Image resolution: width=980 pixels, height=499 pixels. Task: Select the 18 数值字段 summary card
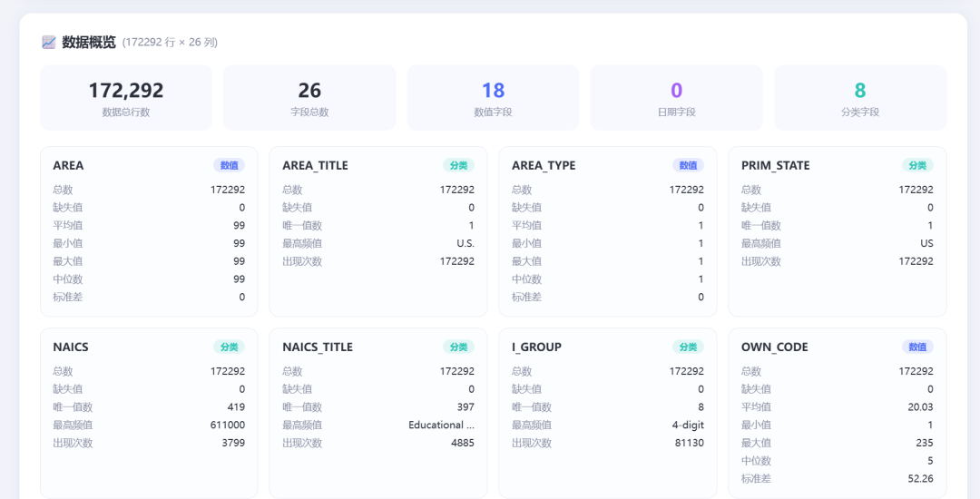[x=493, y=98]
